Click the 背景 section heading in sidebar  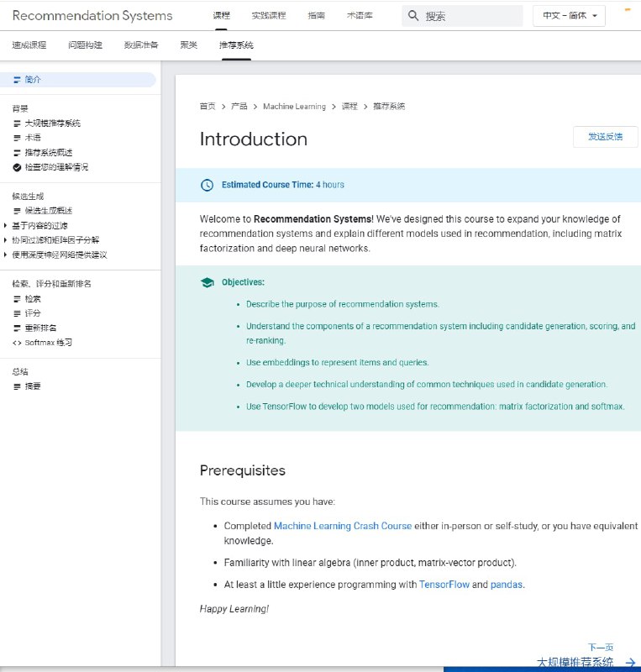pos(20,108)
